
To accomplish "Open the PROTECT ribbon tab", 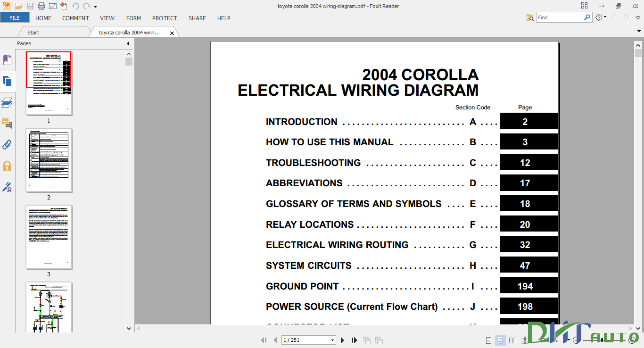I will tap(165, 18).
